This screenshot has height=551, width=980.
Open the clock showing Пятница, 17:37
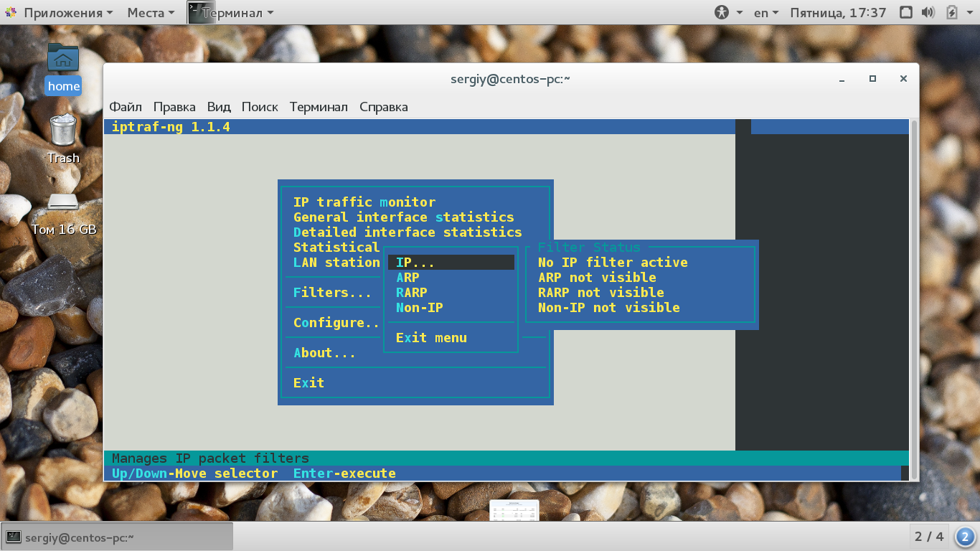pyautogui.click(x=838, y=13)
